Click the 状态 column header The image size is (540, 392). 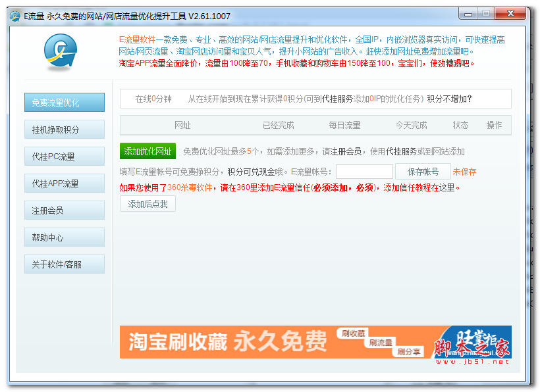(x=460, y=125)
